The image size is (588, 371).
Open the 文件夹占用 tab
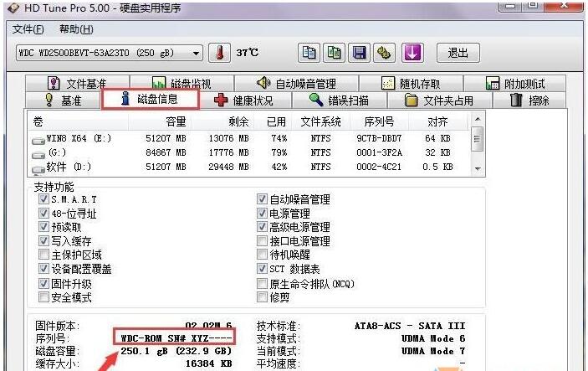tap(439, 100)
